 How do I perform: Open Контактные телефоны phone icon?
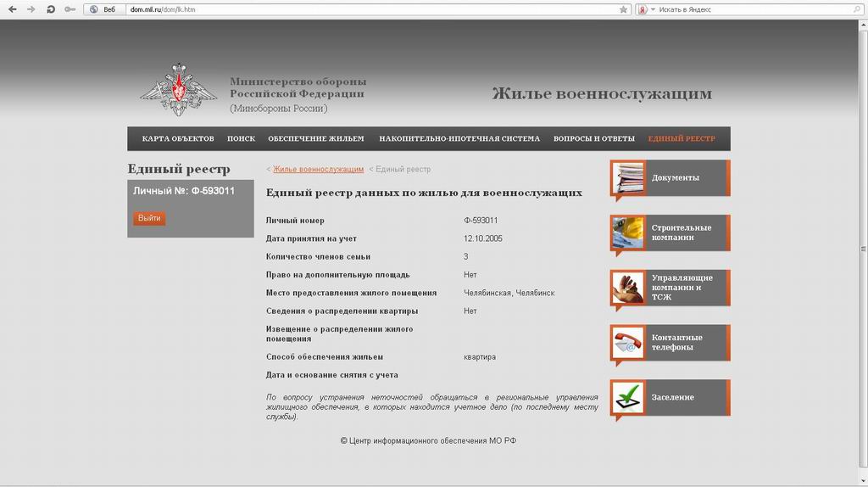click(x=627, y=343)
